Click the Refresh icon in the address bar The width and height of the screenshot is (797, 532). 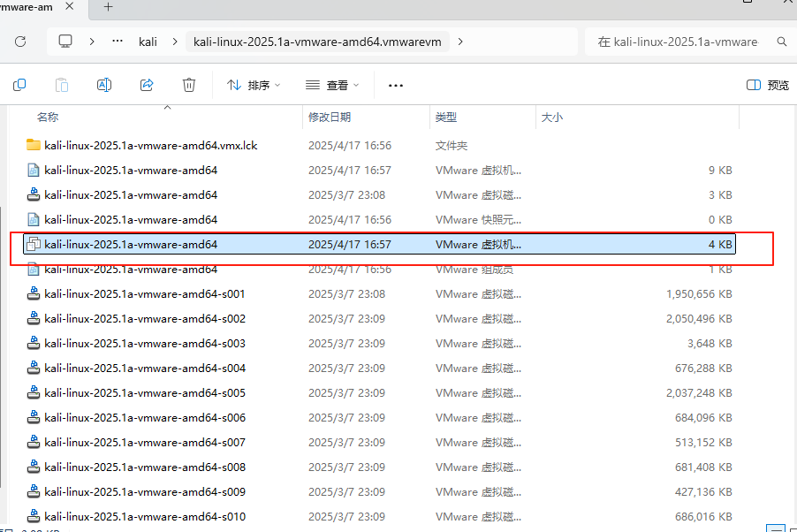20,42
